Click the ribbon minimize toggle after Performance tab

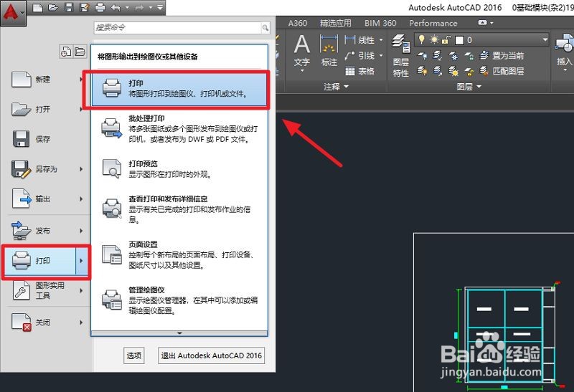point(482,23)
